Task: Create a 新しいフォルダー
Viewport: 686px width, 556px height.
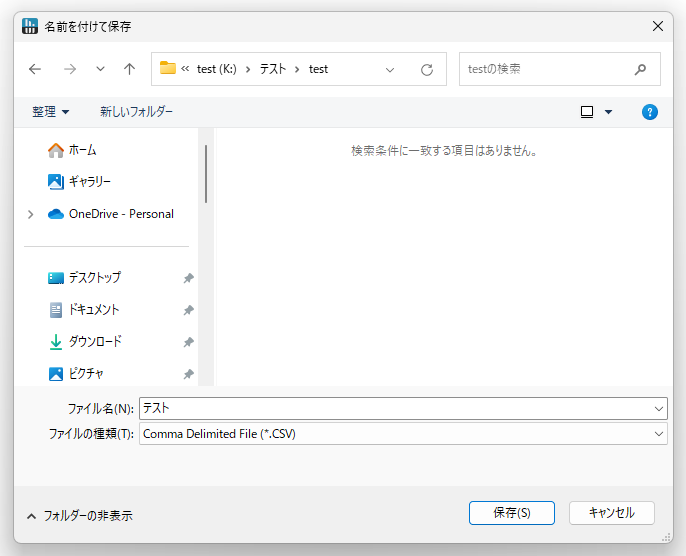Action: [x=136, y=112]
